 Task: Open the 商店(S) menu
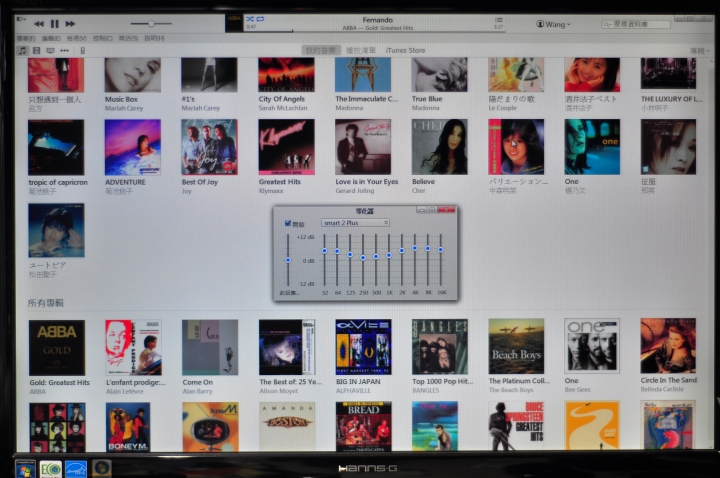pos(128,38)
